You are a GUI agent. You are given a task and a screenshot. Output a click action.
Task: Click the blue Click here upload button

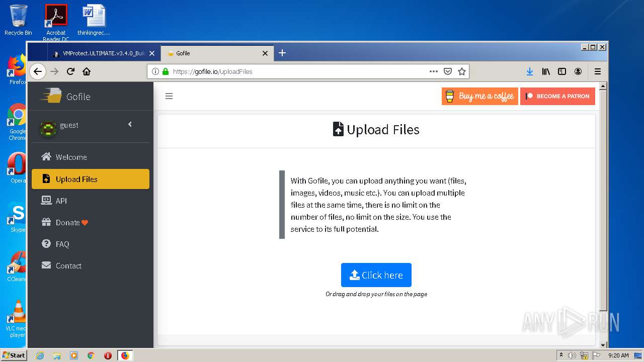pos(376,275)
